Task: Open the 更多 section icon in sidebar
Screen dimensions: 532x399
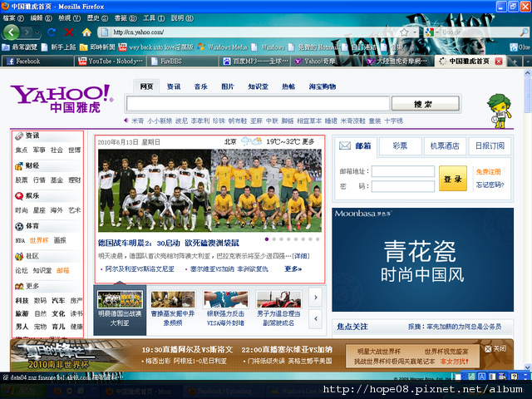Action: [19, 286]
